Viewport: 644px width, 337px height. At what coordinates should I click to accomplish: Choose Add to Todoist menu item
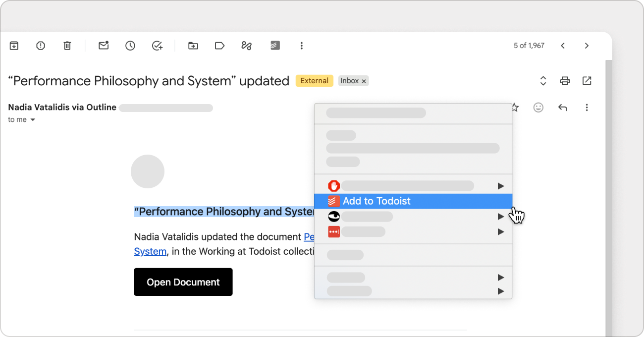coord(413,201)
